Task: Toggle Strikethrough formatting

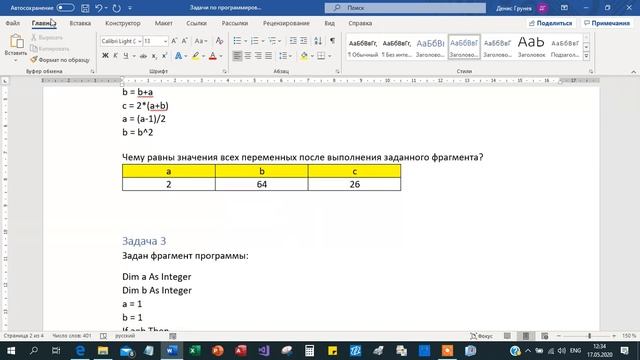Action: 143,56
